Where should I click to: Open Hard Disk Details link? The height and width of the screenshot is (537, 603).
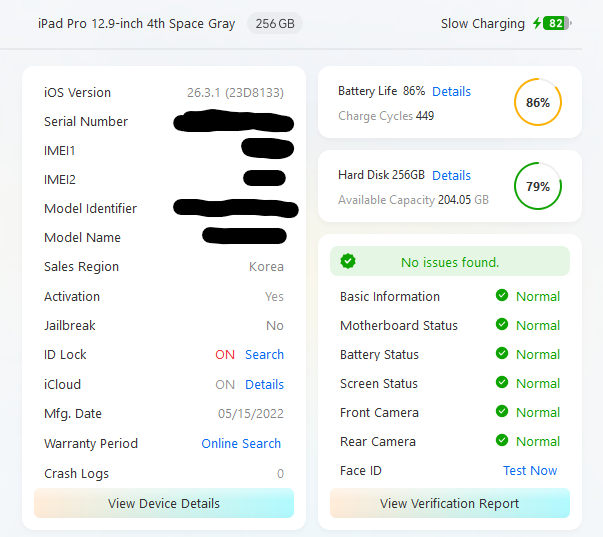click(451, 175)
